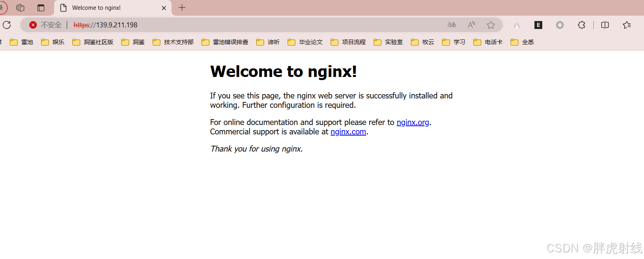Viewport: 644px width, 259px height.
Task: Open the 毕业论文 bookmarks folder
Action: click(305, 42)
